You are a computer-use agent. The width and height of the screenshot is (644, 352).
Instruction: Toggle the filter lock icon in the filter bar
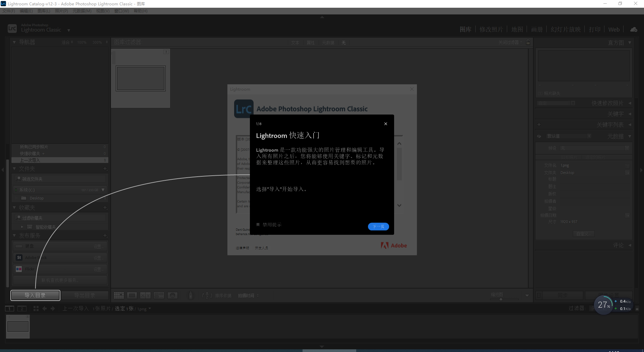(528, 42)
